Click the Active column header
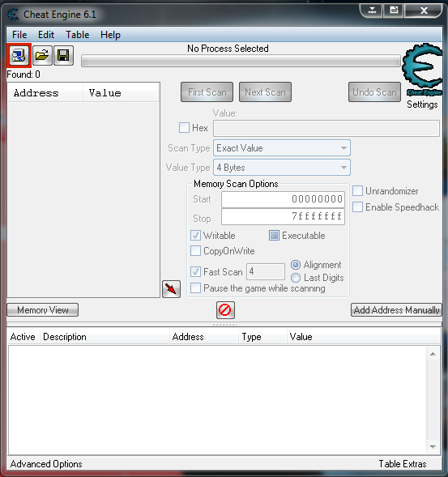Image resolution: width=448 pixels, height=477 pixels. [23, 337]
